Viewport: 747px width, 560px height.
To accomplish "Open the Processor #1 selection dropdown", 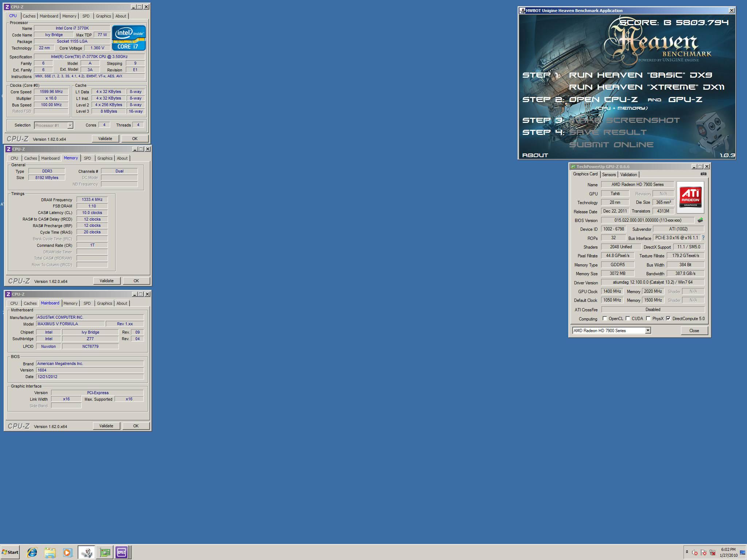I will tap(70, 125).
